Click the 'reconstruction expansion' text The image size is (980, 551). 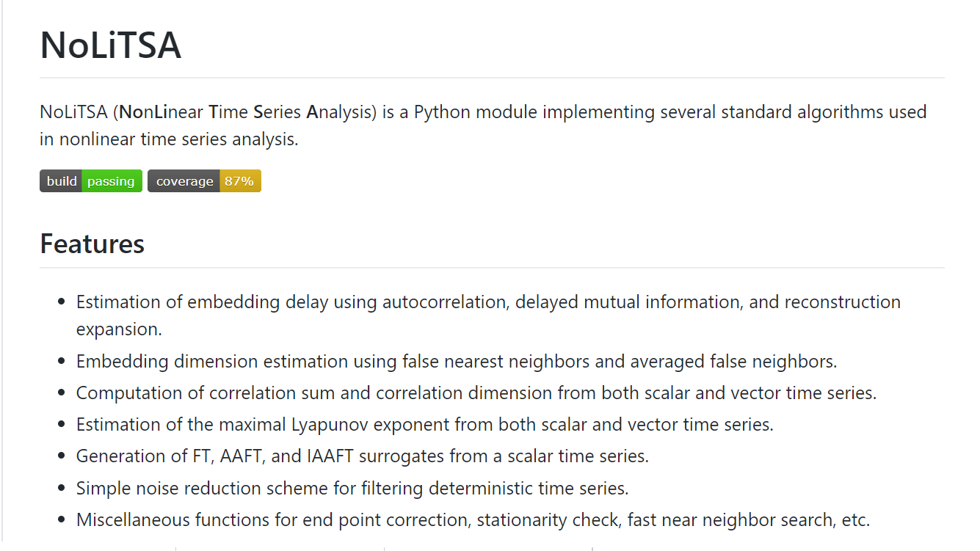click(x=488, y=315)
